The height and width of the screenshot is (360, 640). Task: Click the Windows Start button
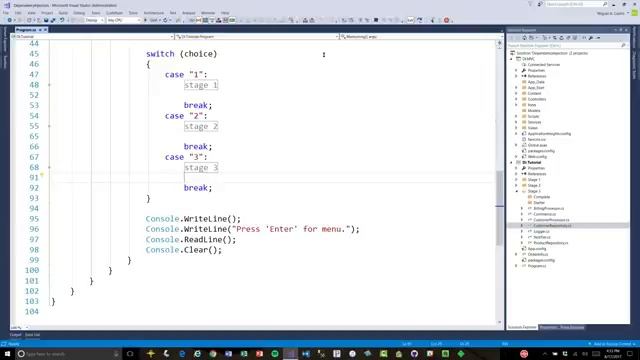[7, 353]
